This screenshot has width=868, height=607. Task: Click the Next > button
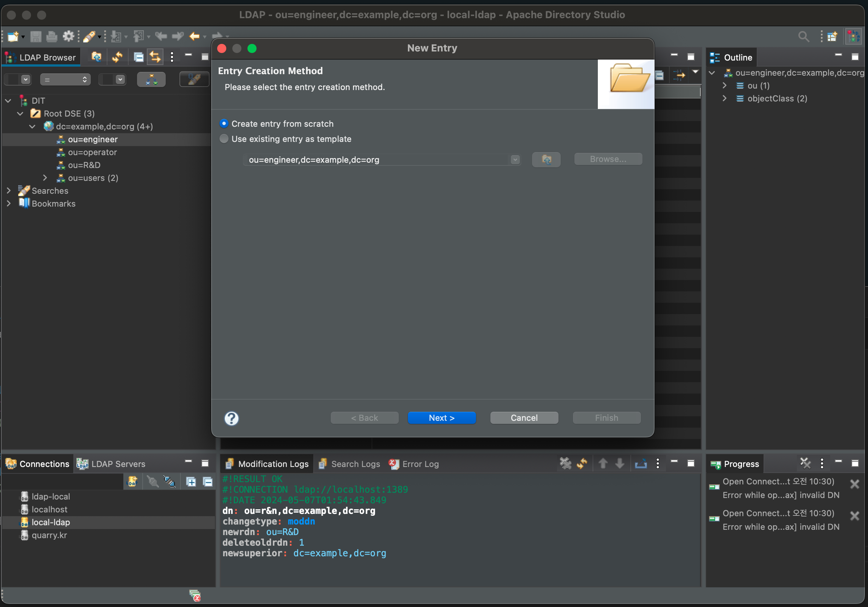point(442,418)
